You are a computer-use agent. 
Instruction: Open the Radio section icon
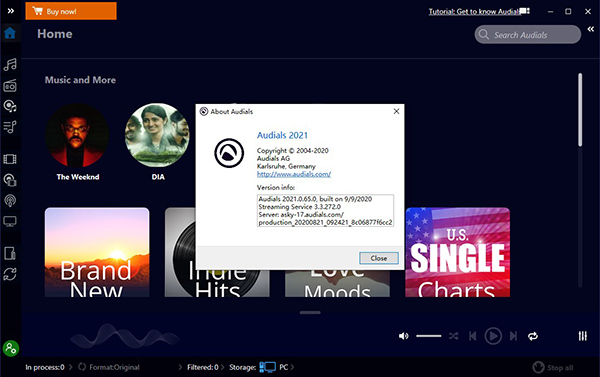[10, 86]
